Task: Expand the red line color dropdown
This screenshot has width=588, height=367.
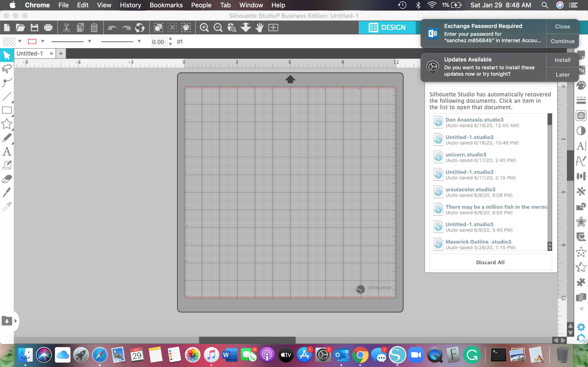Action: click(43, 41)
